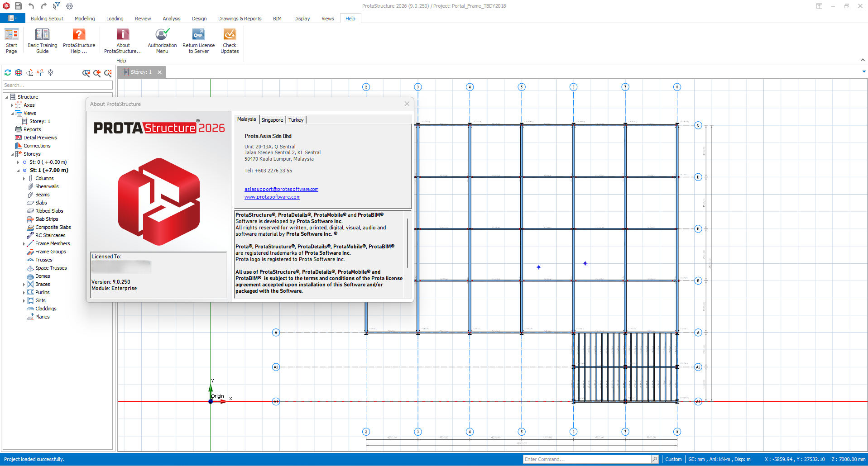The height and width of the screenshot is (466, 868).
Task: Check Updates from the ribbon
Action: tap(230, 41)
